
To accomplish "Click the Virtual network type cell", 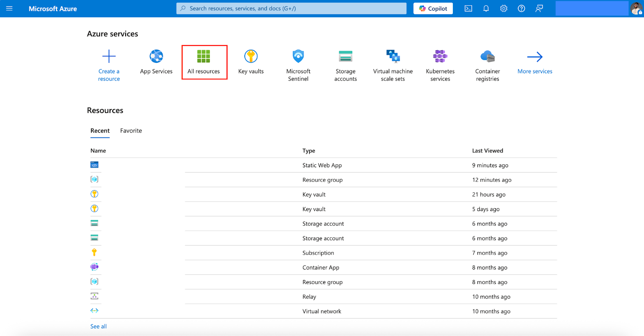I will tap(322, 311).
